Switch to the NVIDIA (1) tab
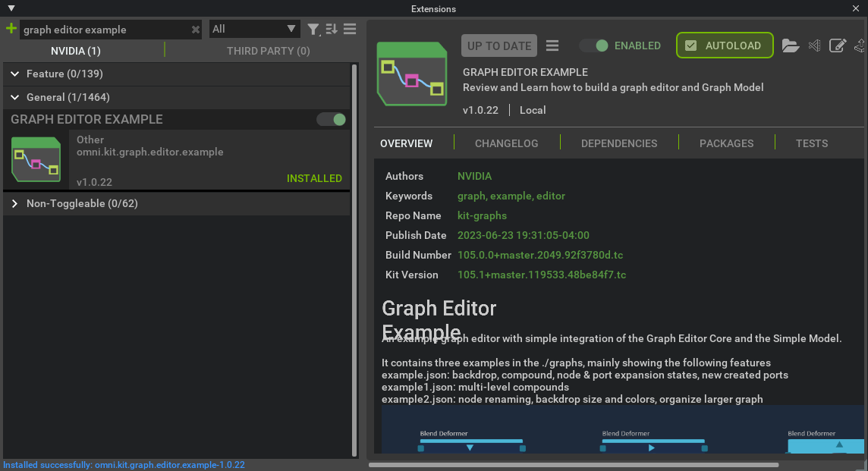 coord(76,51)
